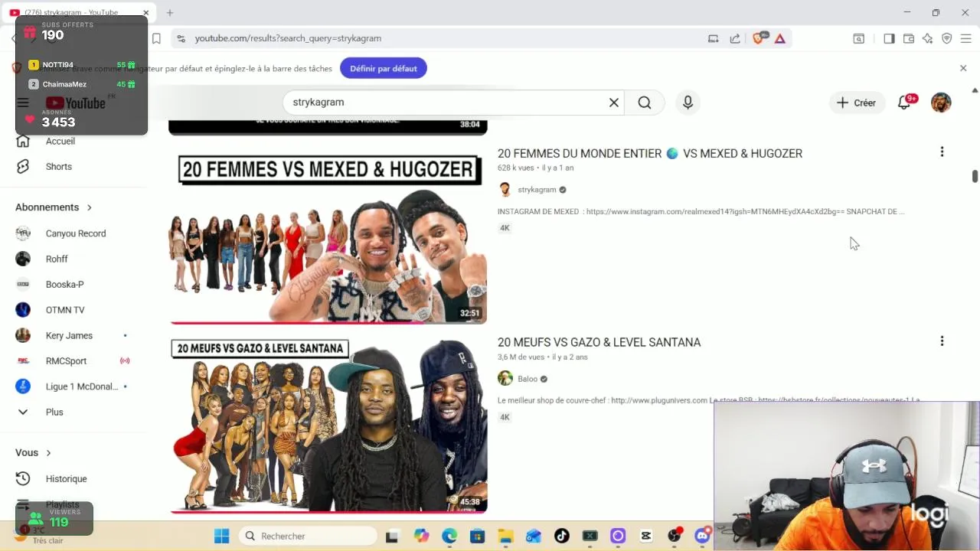Open stryskagram channel link under video

click(x=537, y=190)
